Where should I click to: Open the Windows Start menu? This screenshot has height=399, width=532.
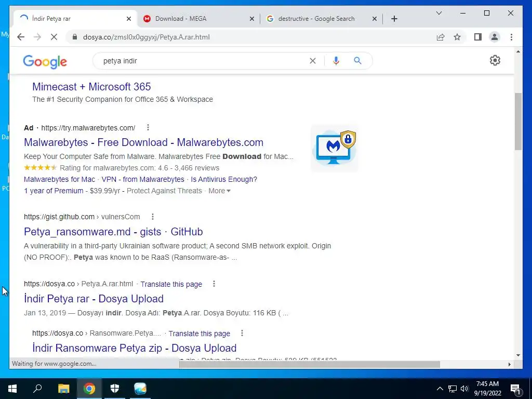tap(12, 389)
